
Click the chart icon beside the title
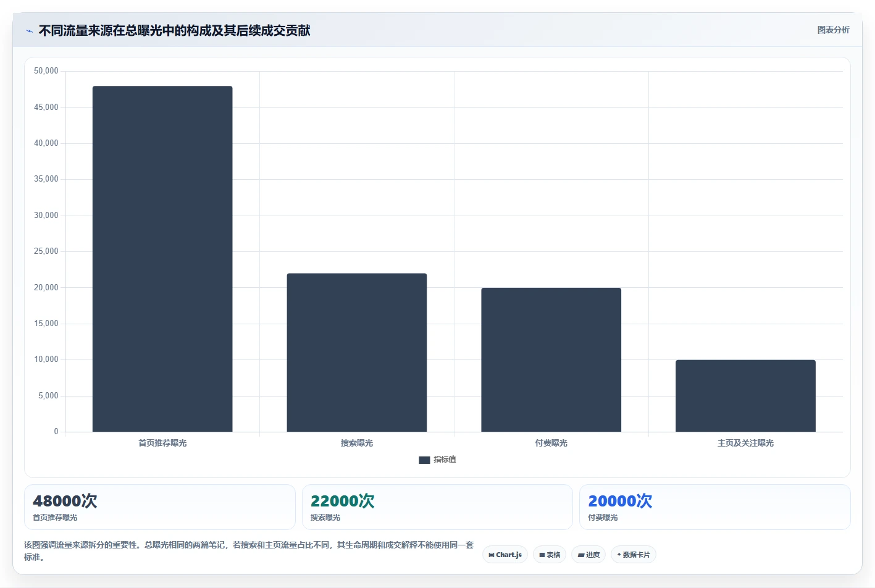29,31
